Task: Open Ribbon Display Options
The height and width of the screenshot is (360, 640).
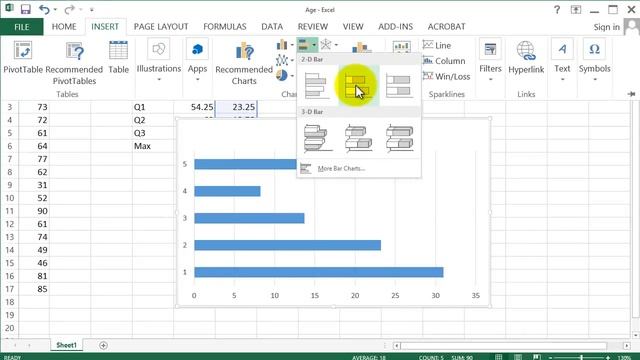Action: 576,9
